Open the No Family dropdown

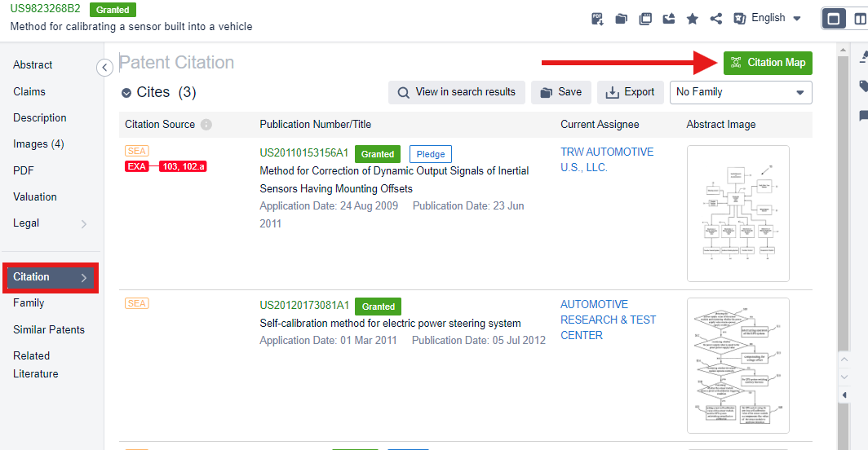pos(740,92)
